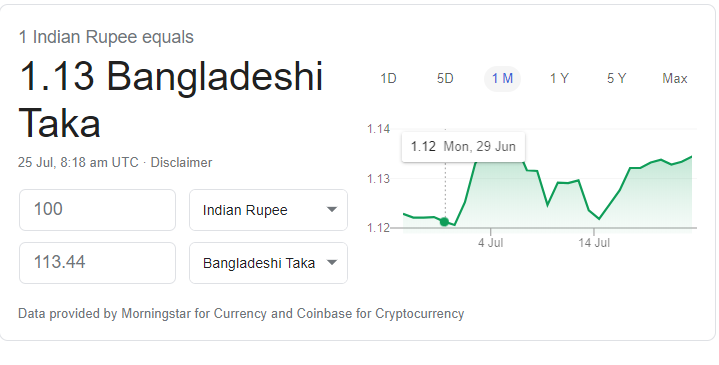Click the green data point on chart
The width and height of the screenshot is (719, 365).
[x=444, y=222]
